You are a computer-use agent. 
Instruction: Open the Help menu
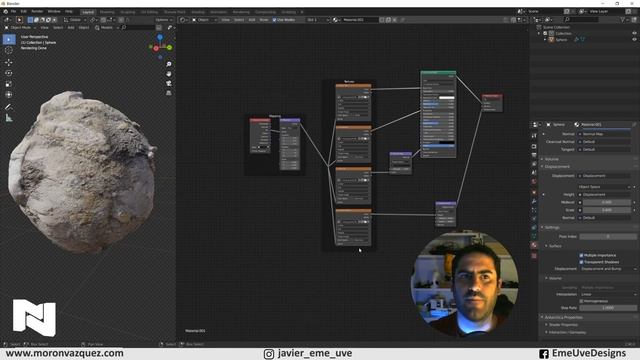tap(69, 11)
